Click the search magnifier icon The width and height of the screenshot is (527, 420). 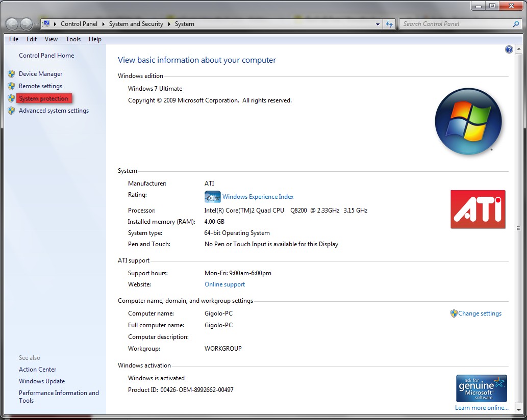point(516,24)
